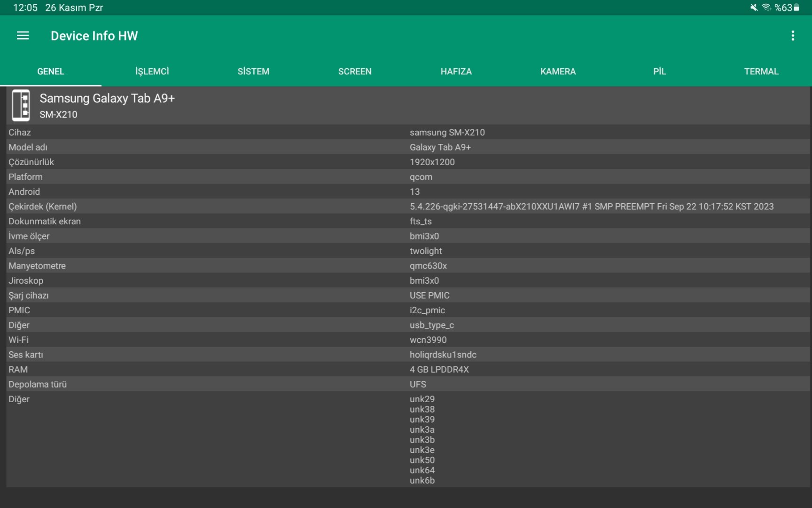Tap the Als/ps label
This screenshot has height=508, width=812.
(x=22, y=251)
